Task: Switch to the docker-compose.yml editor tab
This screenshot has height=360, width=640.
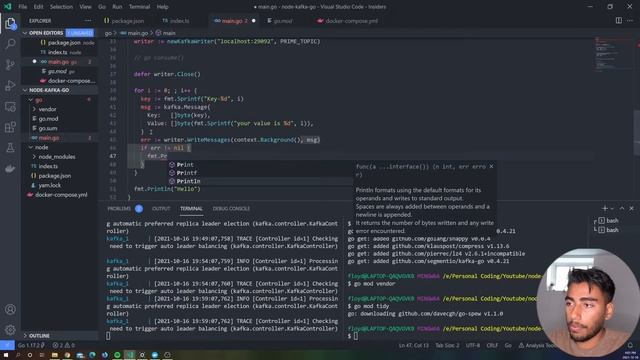Action: pyautogui.click(x=348, y=21)
